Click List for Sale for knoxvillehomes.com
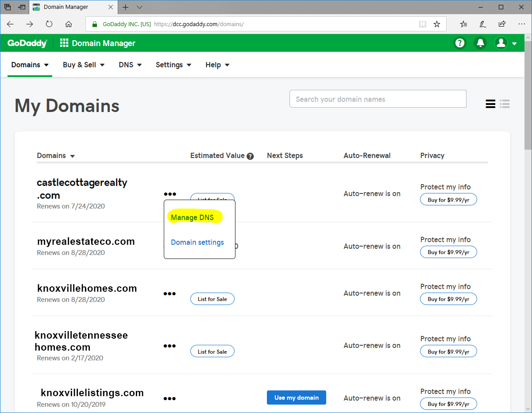This screenshot has width=532, height=413. (212, 299)
